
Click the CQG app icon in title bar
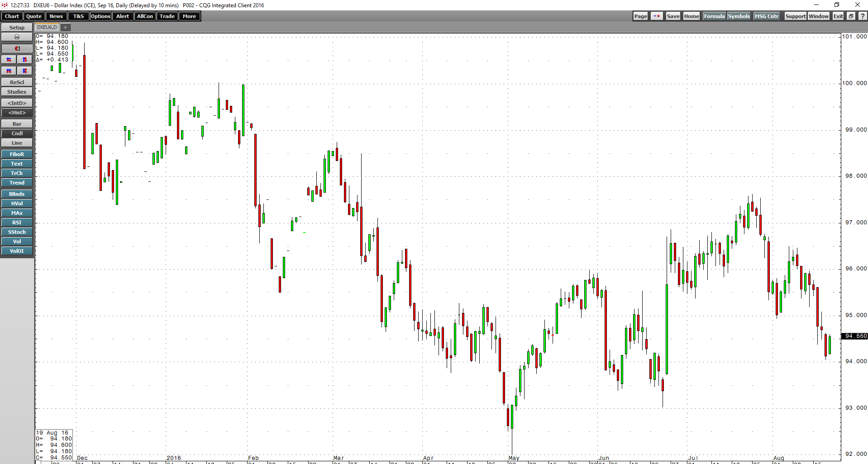pyautogui.click(x=5, y=5)
